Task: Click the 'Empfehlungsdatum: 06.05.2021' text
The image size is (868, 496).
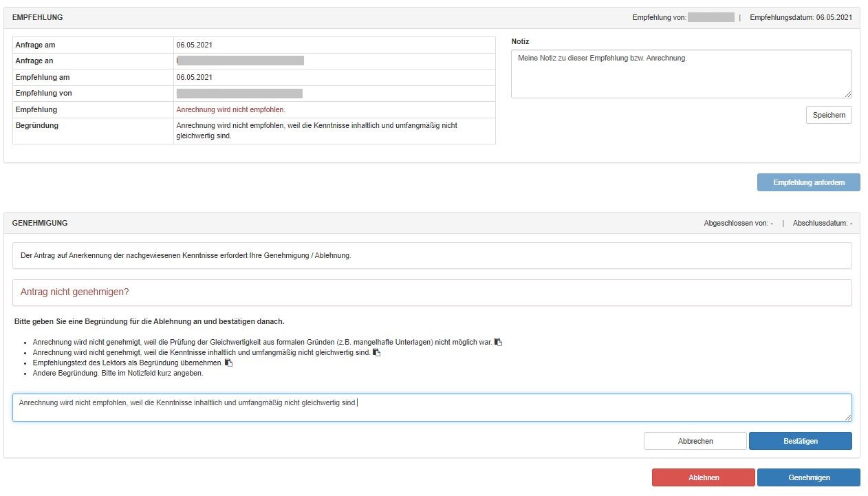Action: [801, 17]
